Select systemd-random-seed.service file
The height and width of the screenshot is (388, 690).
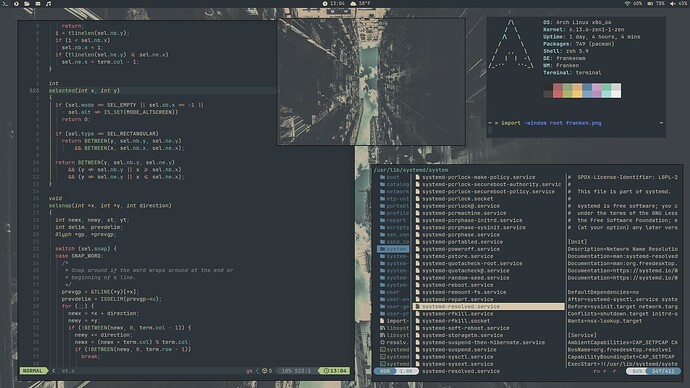coord(466,278)
